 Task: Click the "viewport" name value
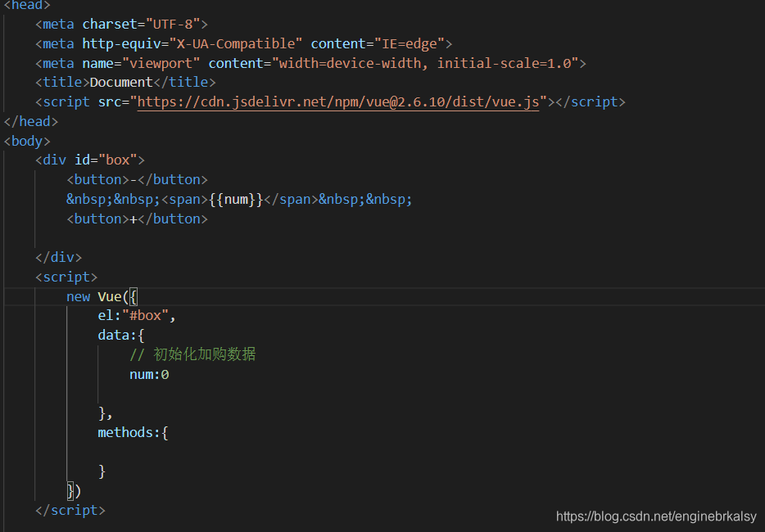click(x=161, y=63)
